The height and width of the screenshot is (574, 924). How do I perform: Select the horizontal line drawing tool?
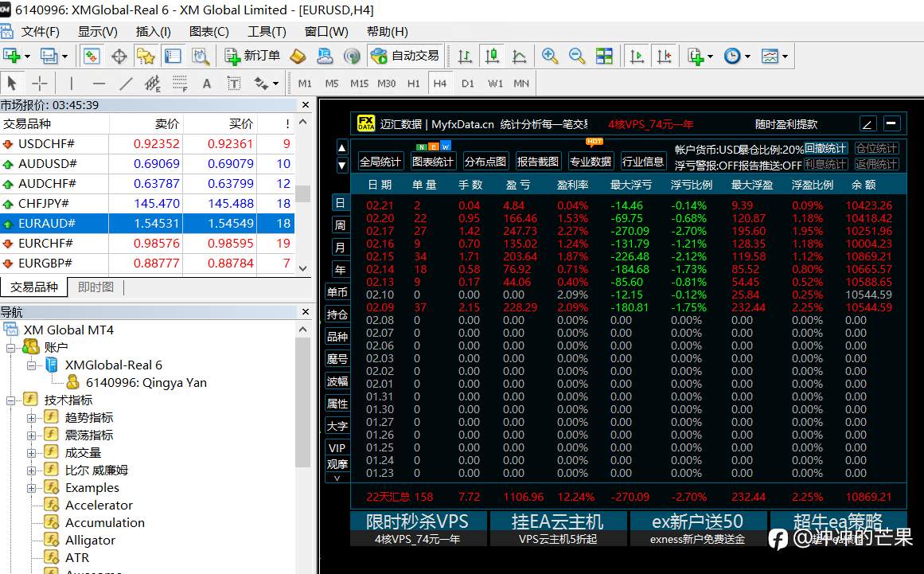tap(99, 83)
